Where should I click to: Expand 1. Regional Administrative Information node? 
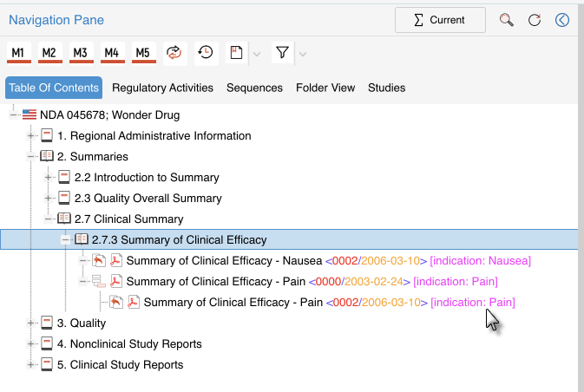(32, 136)
